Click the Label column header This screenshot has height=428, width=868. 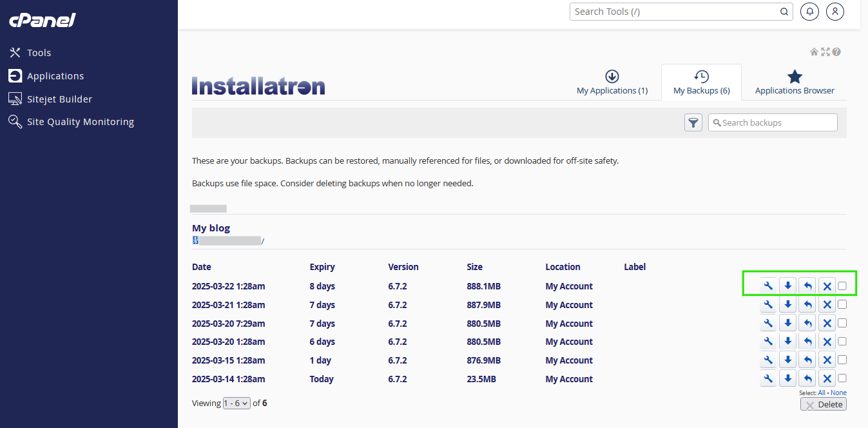(x=635, y=267)
